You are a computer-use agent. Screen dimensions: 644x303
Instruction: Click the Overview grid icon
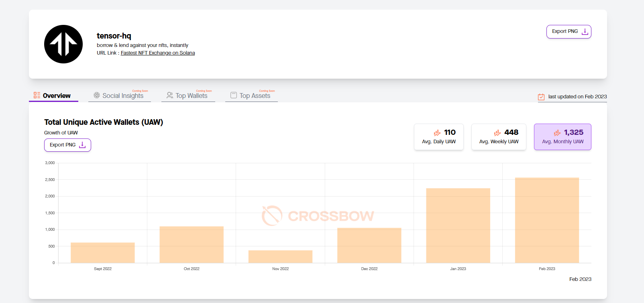pyautogui.click(x=37, y=95)
